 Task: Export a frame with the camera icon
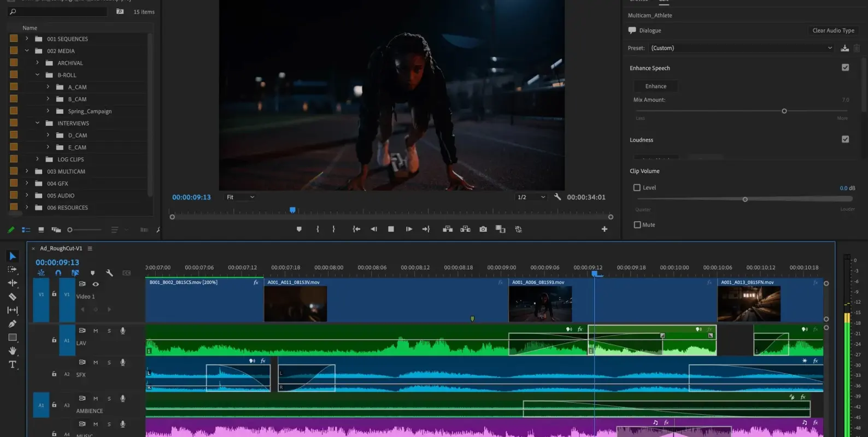(x=483, y=229)
